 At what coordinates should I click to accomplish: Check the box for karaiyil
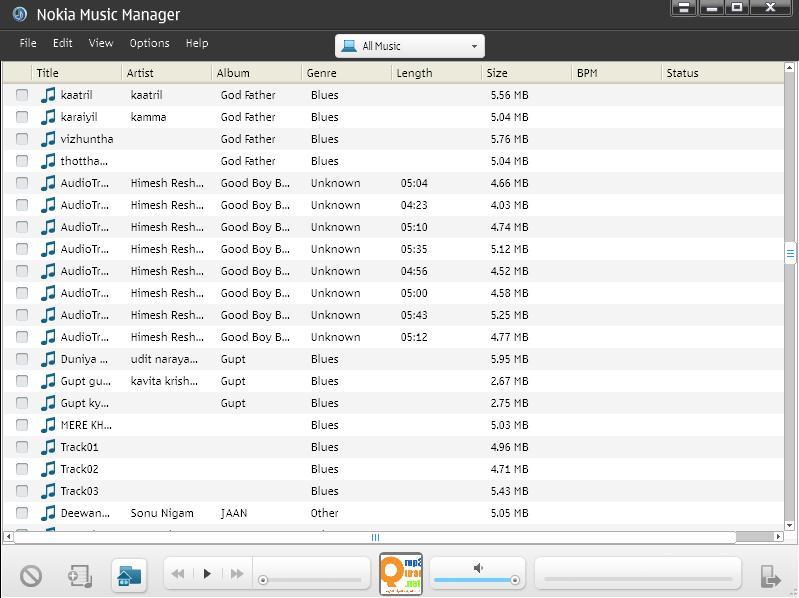pos(22,117)
